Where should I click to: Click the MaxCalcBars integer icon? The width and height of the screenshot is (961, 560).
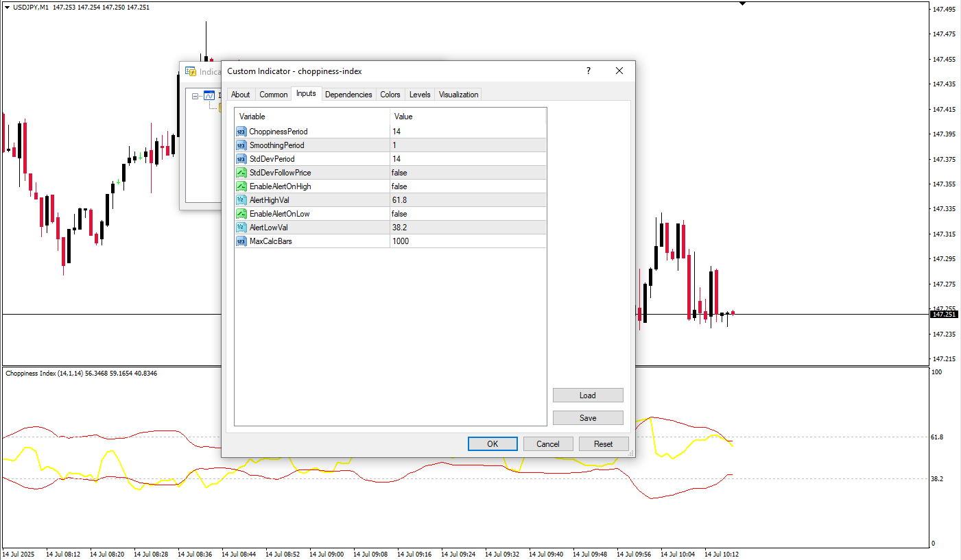tap(241, 241)
